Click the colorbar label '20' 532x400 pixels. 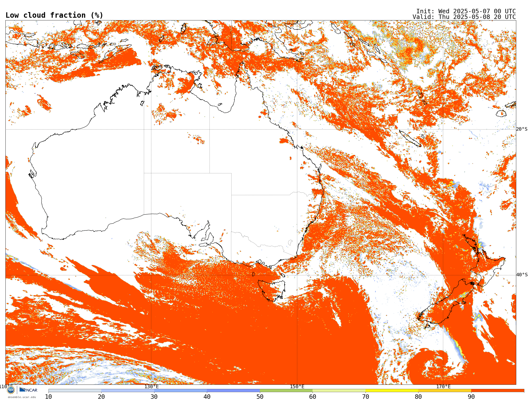click(x=101, y=397)
